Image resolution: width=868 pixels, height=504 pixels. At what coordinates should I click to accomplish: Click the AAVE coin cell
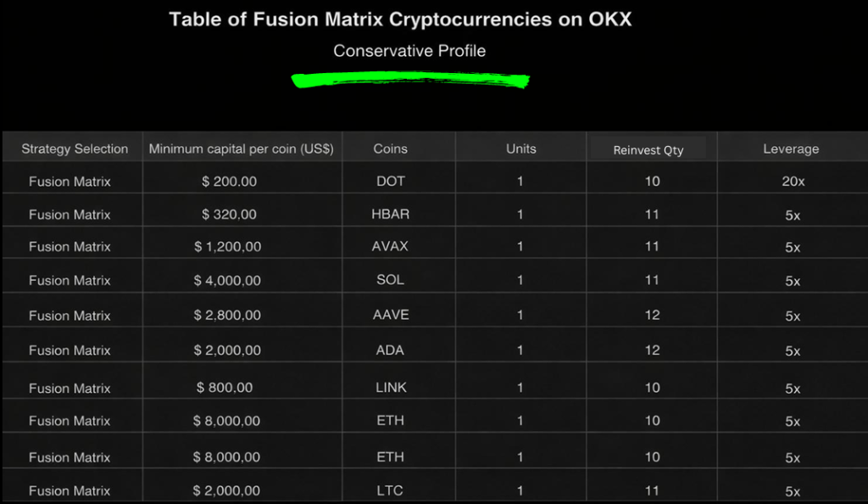(x=390, y=315)
